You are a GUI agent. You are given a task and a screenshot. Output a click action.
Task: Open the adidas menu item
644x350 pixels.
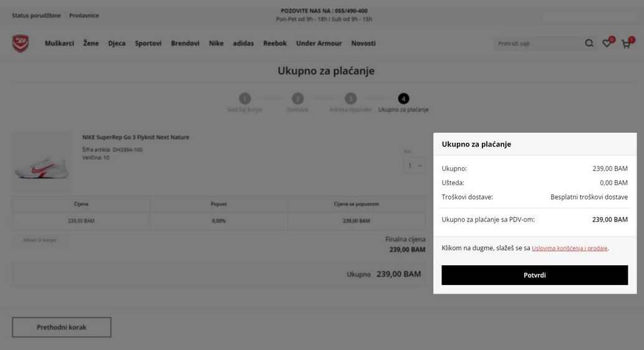[244, 43]
